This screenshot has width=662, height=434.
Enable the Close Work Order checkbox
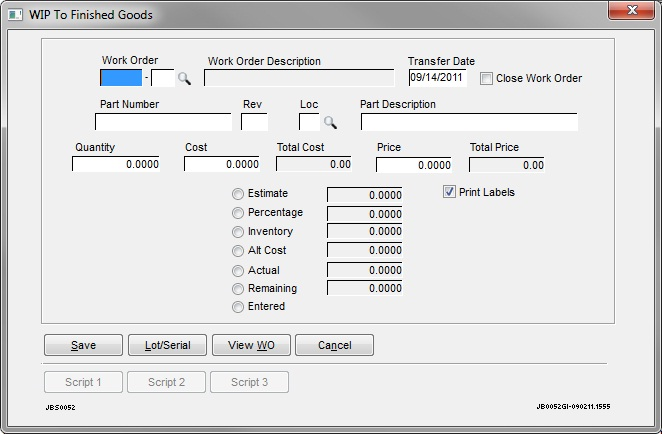(486, 79)
